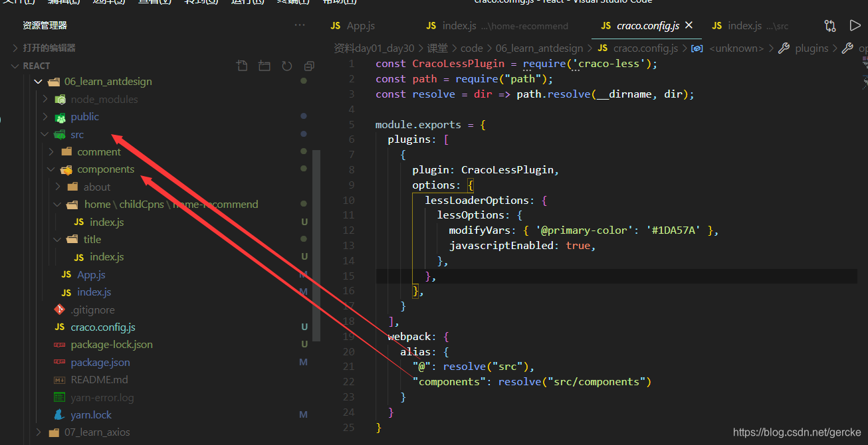Collapse the 06_learn_antdesign folder

tap(38, 82)
